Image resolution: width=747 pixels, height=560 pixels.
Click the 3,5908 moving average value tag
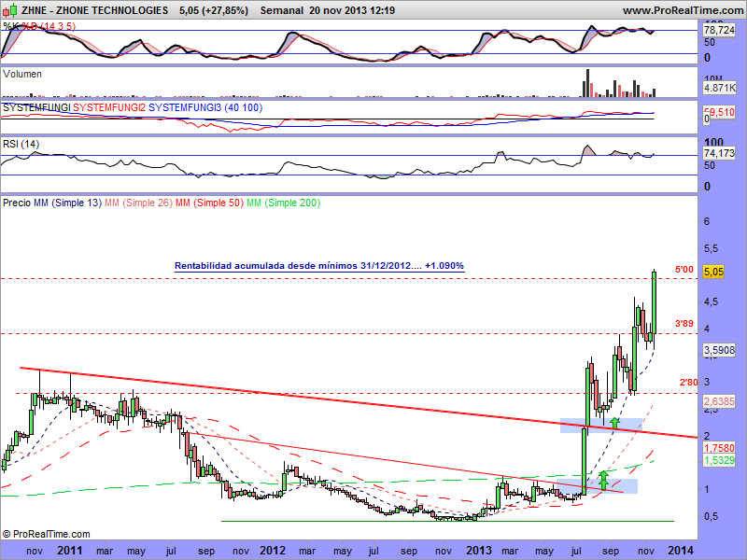pyautogui.click(x=719, y=350)
